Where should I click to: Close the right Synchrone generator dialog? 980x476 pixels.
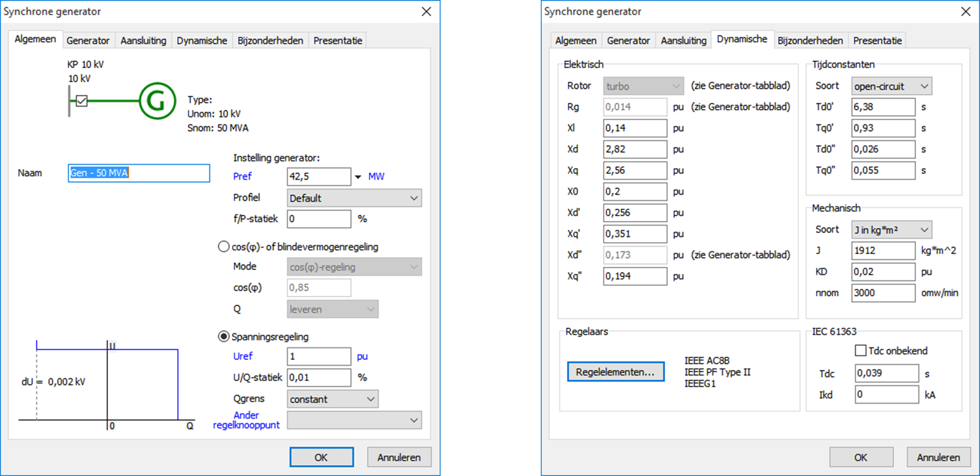tap(966, 12)
